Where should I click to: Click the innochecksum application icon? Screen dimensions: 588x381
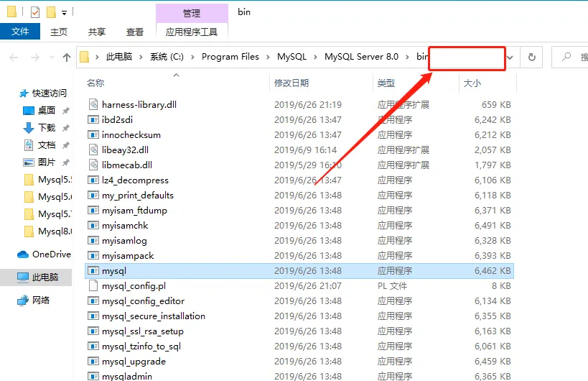pyautogui.click(x=93, y=134)
